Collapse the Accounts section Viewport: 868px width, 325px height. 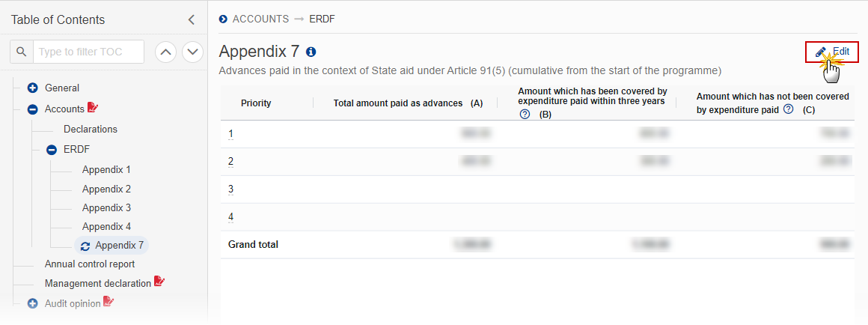click(33, 109)
